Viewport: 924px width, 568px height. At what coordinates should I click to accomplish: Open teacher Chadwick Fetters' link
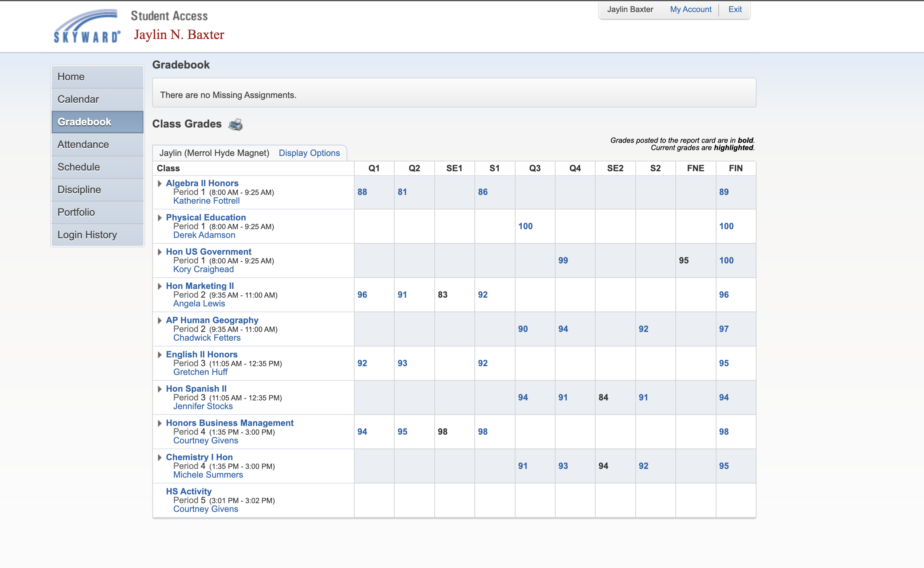click(207, 338)
